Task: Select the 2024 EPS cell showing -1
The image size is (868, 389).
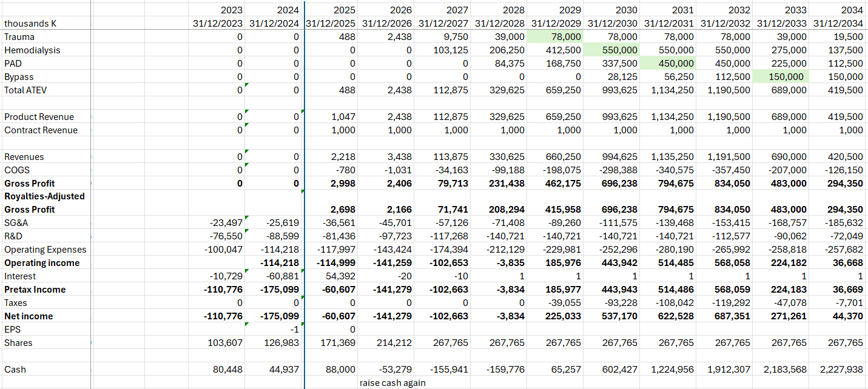Action: 274,329
